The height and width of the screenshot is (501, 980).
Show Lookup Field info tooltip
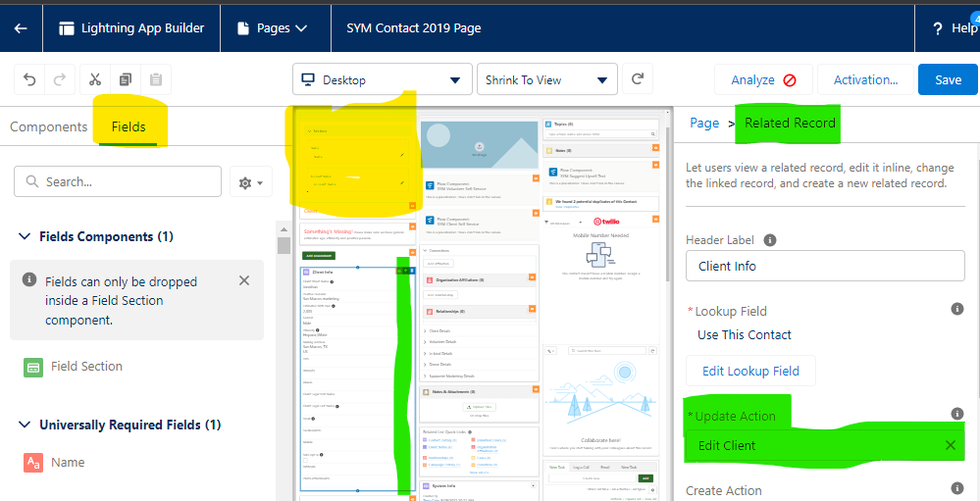tap(956, 309)
